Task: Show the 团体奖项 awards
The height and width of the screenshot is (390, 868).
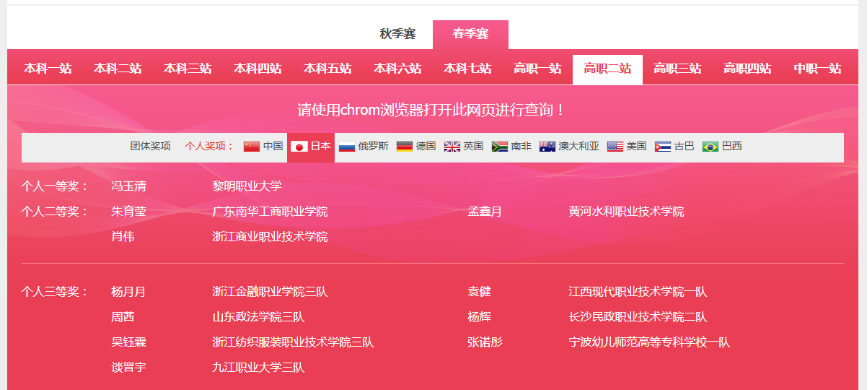Action: click(x=151, y=147)
